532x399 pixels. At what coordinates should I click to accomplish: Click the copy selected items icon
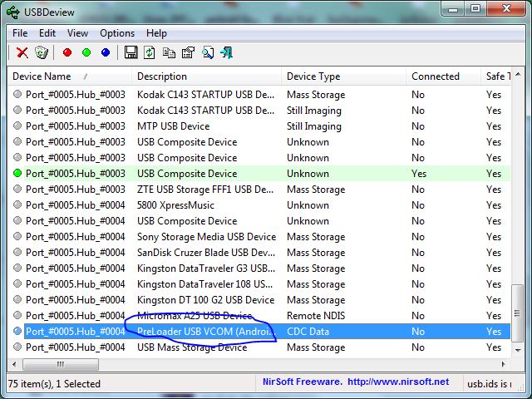[x=169, y=52]
